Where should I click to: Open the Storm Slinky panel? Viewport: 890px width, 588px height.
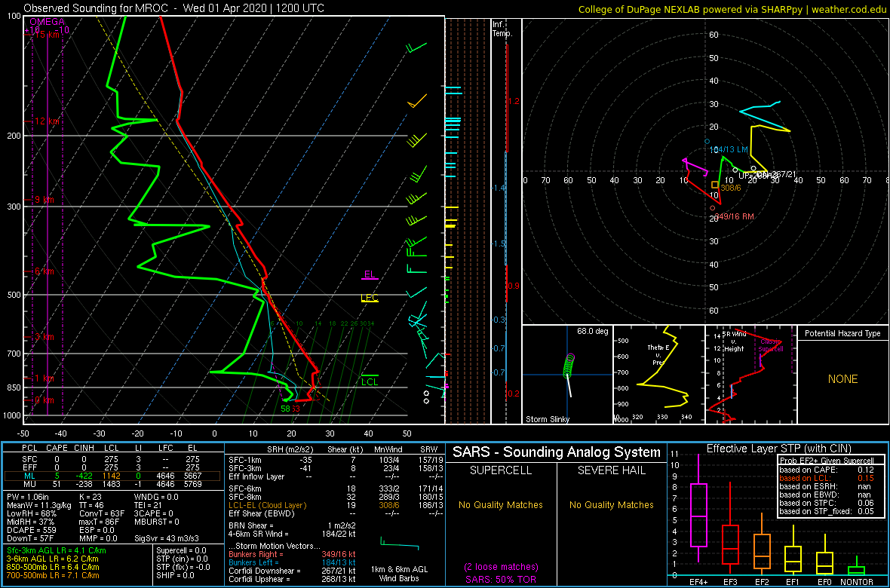pos(567,375)
